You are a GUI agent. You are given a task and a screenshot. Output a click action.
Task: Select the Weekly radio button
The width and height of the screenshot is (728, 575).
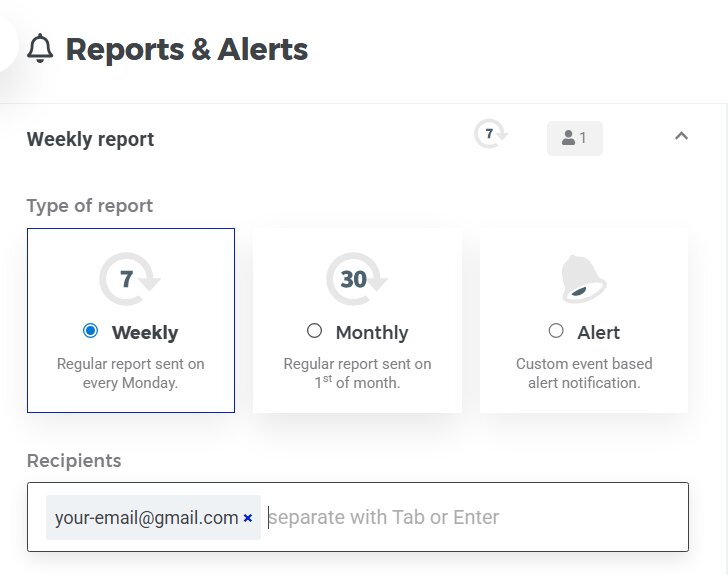[90, 331]
